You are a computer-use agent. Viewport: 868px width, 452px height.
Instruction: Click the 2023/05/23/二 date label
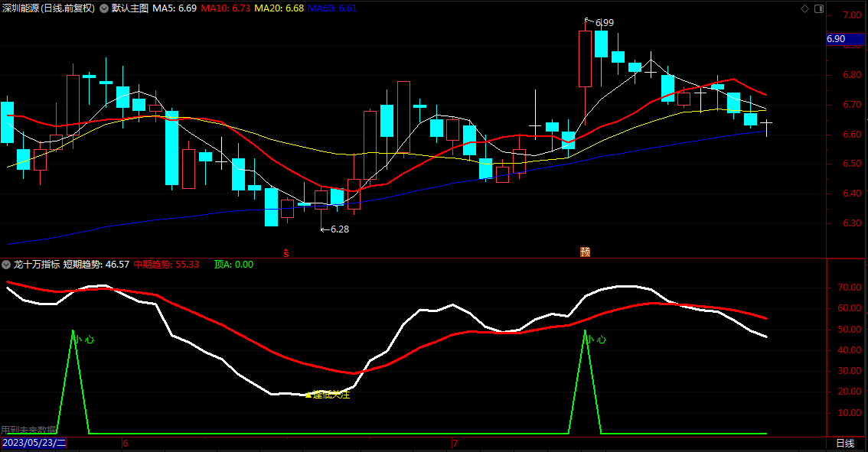click(x=34, y=443)
